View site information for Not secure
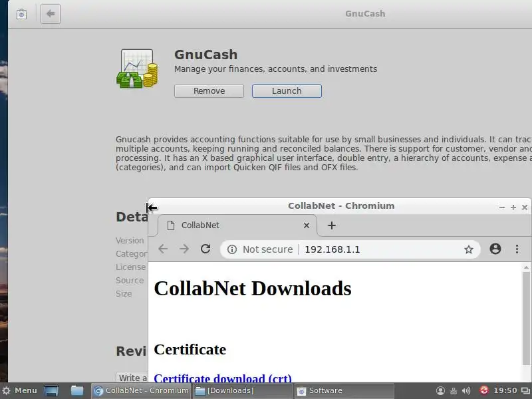The image size is (532, 399). click(260, 249)
